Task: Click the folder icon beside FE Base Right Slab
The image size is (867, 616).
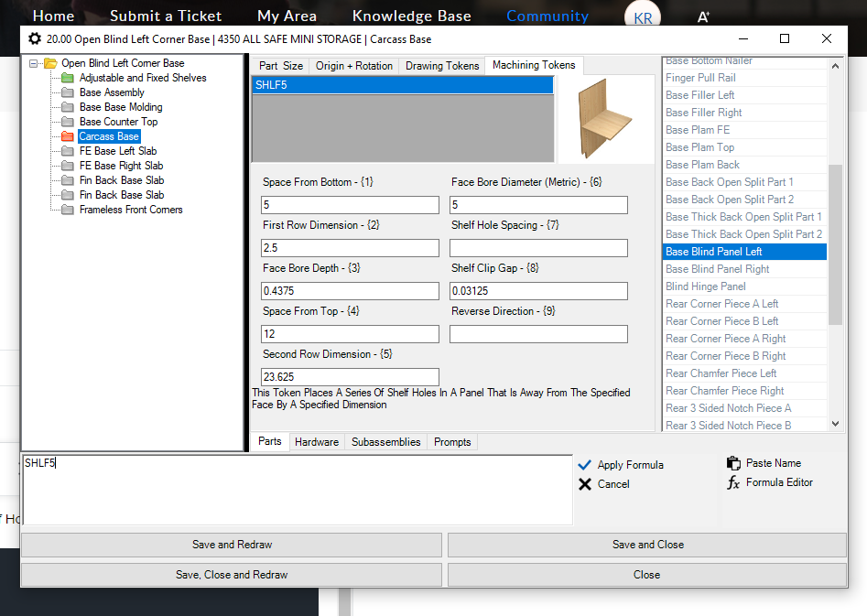Action: point(68,166)
